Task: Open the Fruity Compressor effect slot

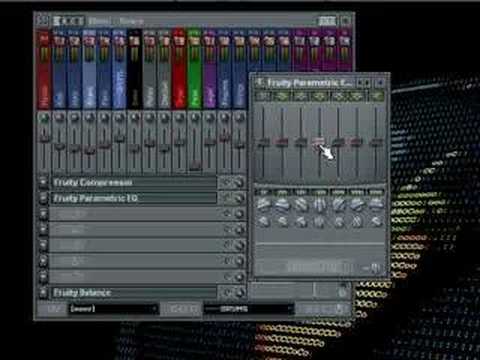Action: tap(133, 182)
